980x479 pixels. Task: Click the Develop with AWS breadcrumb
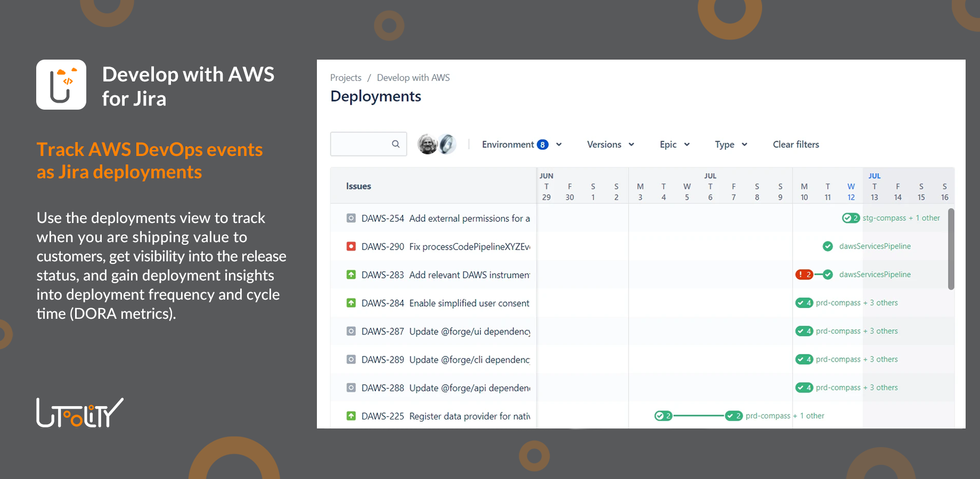pos(413,78)
